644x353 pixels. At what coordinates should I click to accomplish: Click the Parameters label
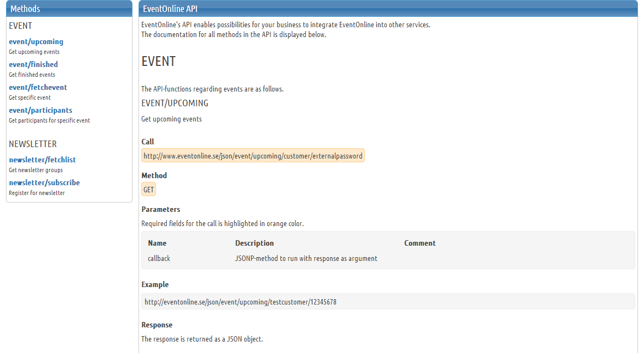tap(160, 209)
